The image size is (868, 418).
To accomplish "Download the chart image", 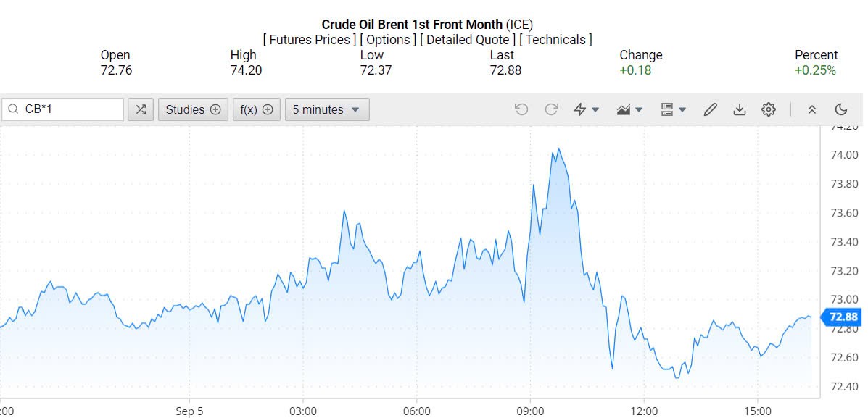I will click(740, 109).
